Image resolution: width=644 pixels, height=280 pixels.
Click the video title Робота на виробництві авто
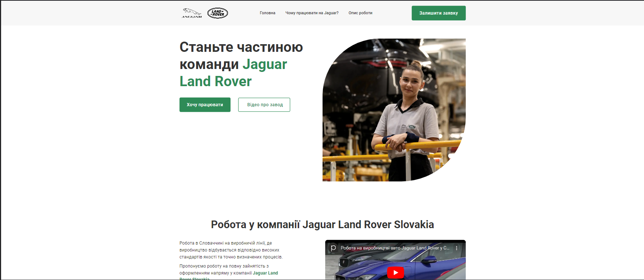[395, 248]
